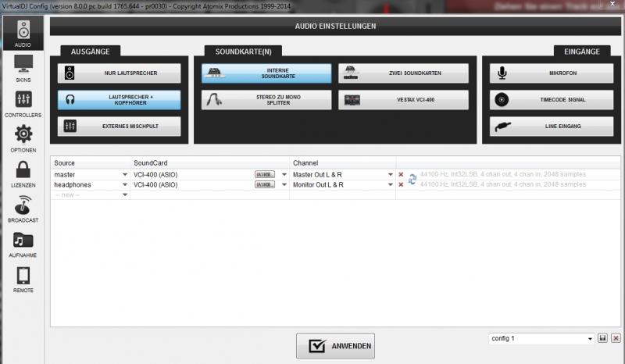
Task: Open the Aufnahme recording section
Action: [x=23, y=244]
